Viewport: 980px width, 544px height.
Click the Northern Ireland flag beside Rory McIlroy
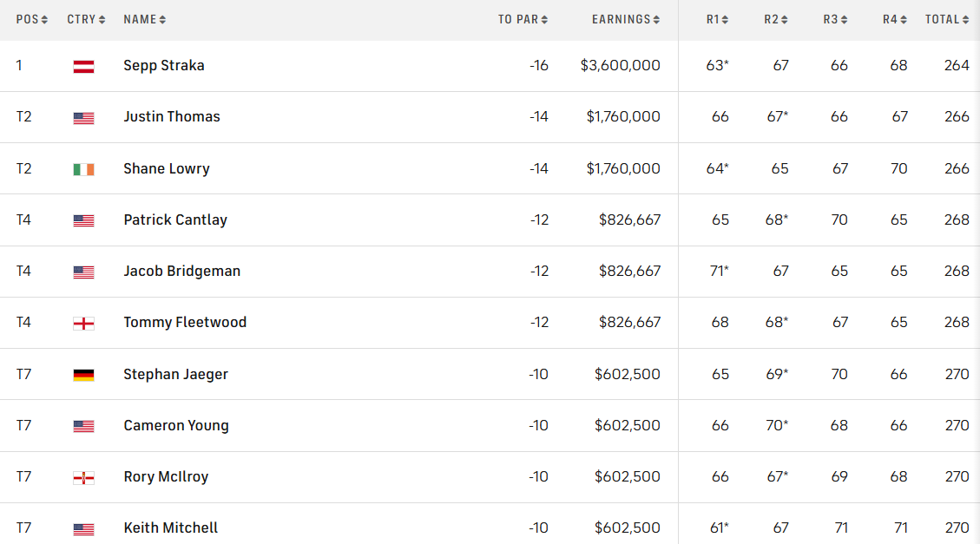[83, 477]
